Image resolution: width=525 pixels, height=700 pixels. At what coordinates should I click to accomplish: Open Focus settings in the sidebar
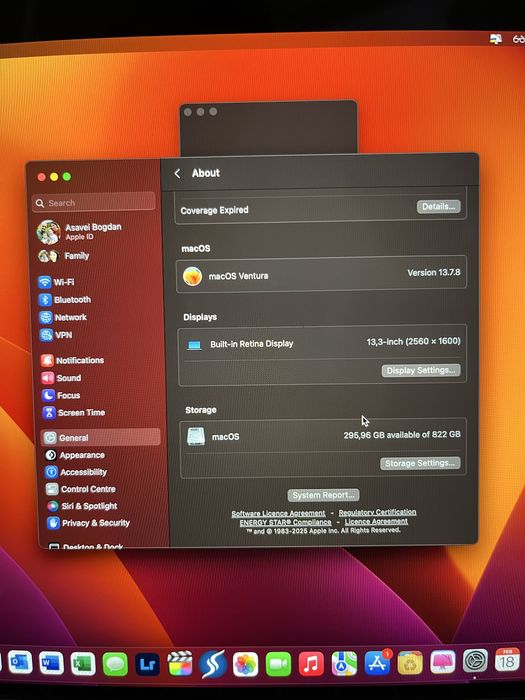(x=61, y=396)
